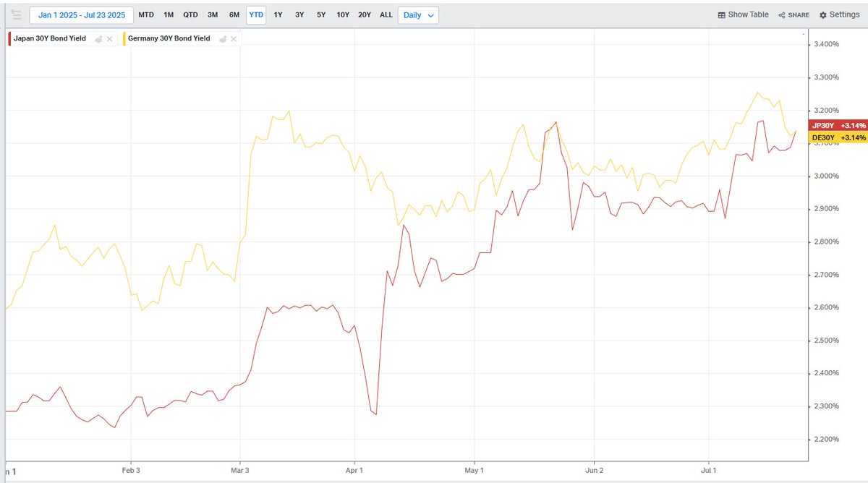Click the pin icon on Germany 30Y Bond Yield

[224, 39]
